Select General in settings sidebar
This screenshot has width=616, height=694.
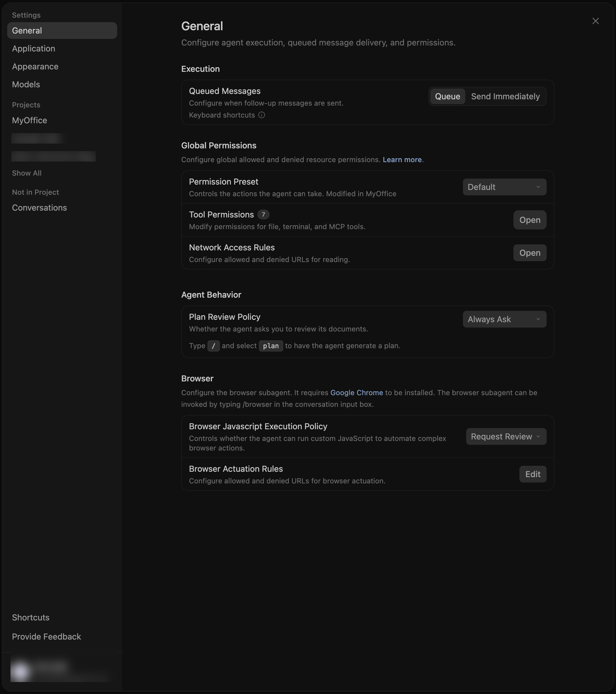[62, 31]
